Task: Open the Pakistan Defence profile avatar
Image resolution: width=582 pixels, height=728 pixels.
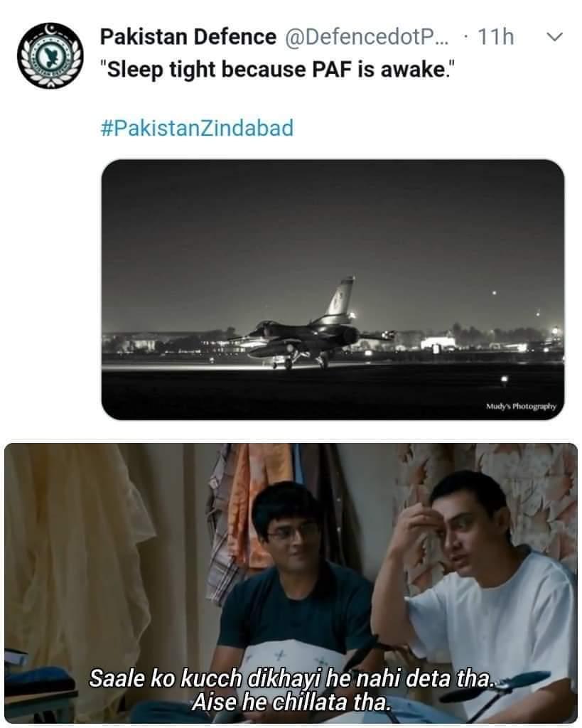Action: click(50, 55)
